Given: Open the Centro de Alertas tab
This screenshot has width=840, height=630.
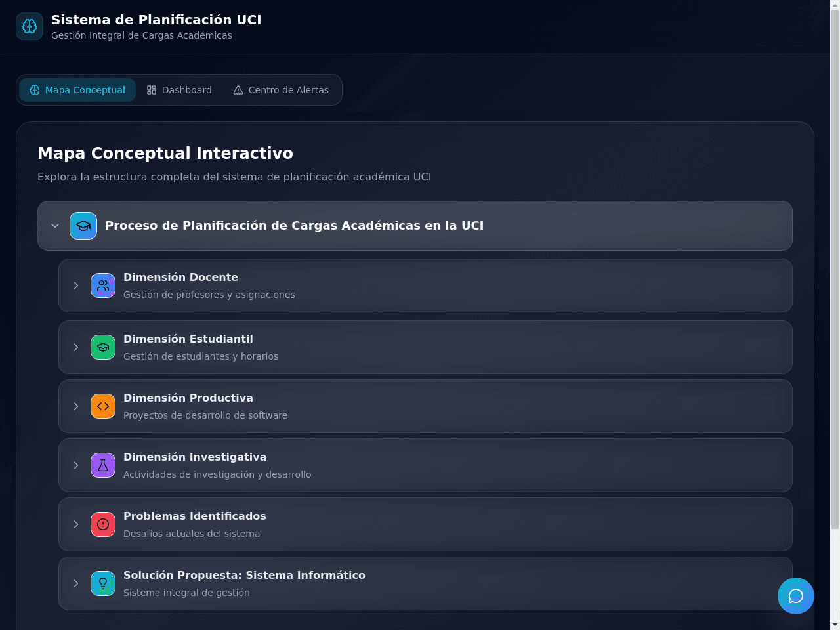Looking at the screenshot, I should [x=281, y=90].
